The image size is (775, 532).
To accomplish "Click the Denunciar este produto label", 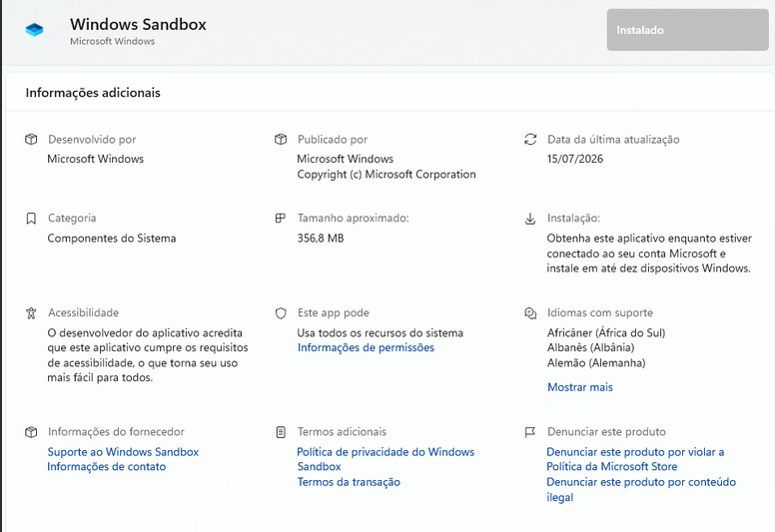I will point(606,432).
